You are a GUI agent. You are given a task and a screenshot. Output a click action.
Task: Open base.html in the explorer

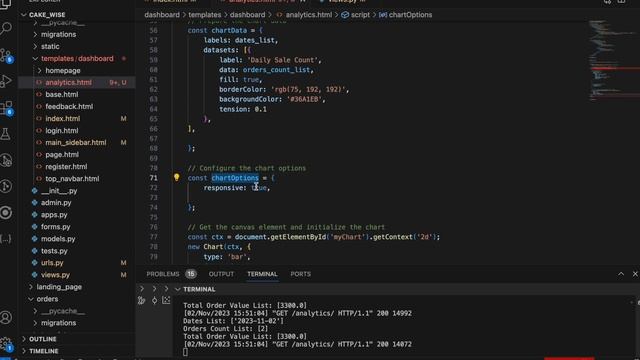(x=62, y=95)
